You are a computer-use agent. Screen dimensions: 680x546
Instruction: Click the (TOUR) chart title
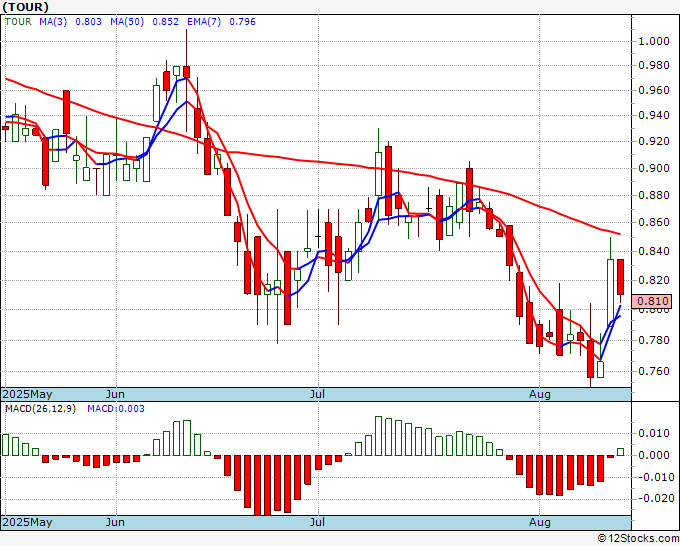point(25,7)
